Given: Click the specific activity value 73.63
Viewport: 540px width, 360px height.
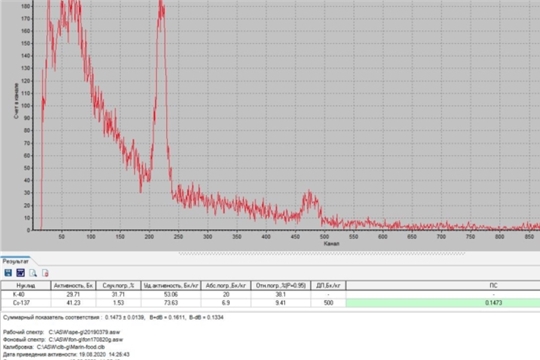Looking at the screenshot, I should point(171,303).
